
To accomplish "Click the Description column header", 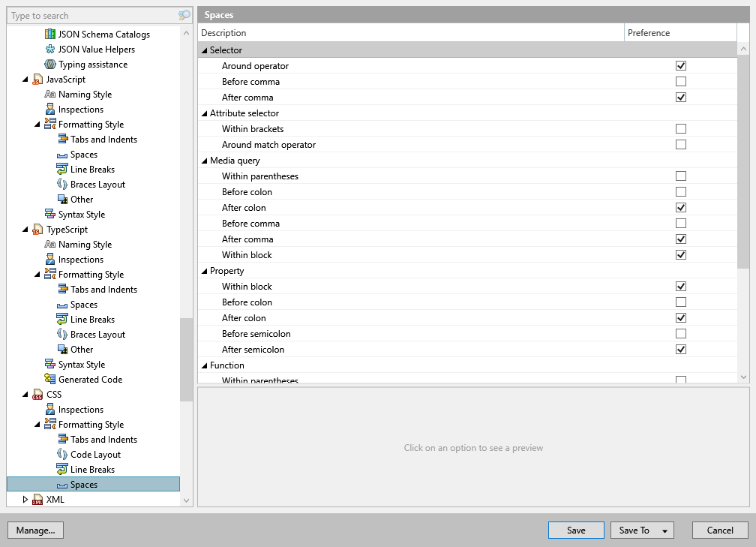I will [221, 32].
